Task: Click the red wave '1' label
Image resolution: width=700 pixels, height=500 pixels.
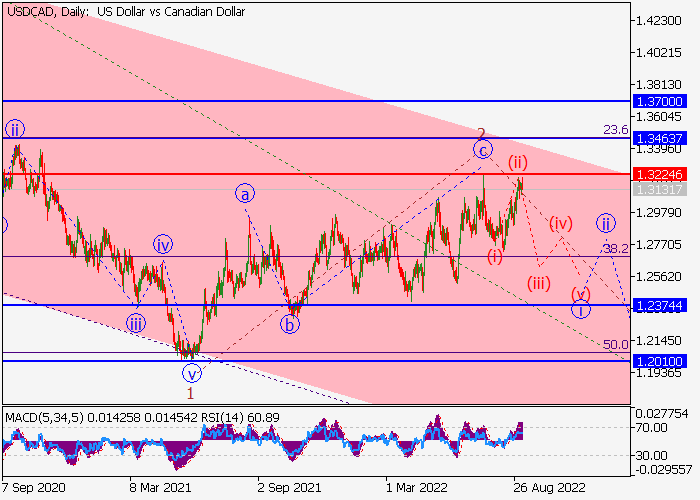Action: click(x=190, y=393)
